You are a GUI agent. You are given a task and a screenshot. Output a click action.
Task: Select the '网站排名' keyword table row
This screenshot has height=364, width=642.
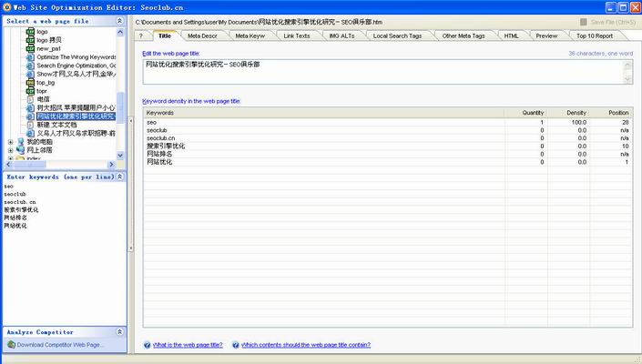click(x=388, y=154)
